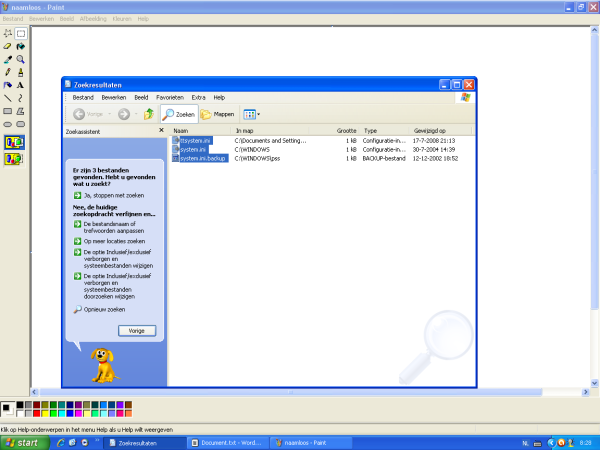Open the Kleuren menu
Image resolution: width=600 pixels, height=450 pixels.
point(122,19)
